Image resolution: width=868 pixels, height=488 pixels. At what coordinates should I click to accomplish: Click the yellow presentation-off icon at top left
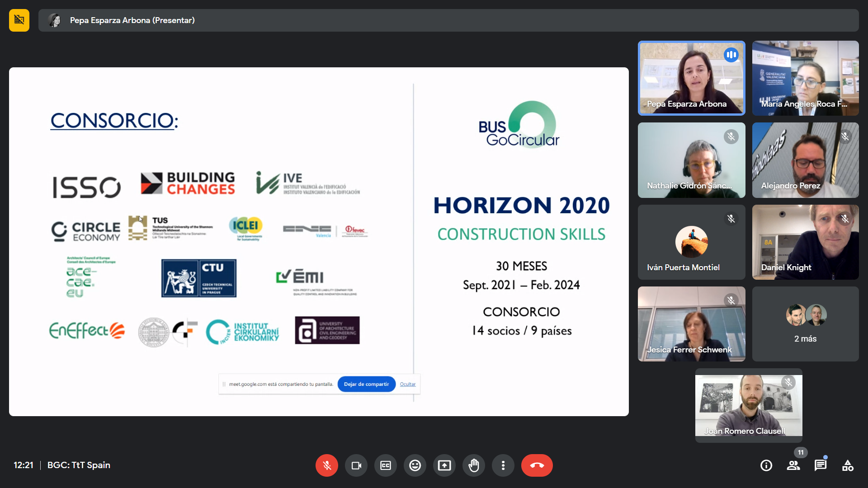point(19,20)
